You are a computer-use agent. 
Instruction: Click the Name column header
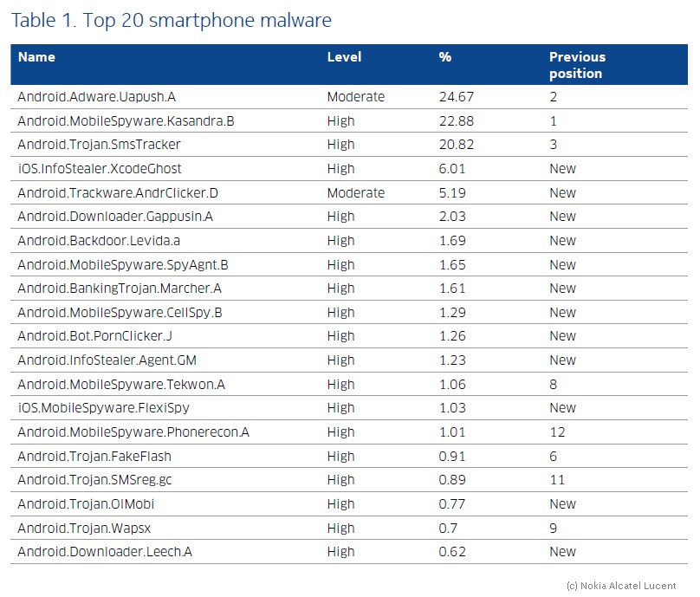coord(36,57)
